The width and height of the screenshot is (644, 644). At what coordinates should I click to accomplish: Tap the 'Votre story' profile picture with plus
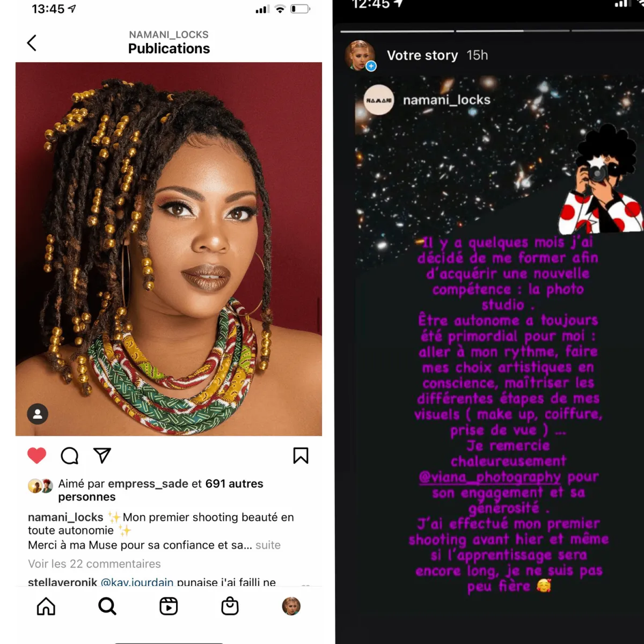[x=360, y=55]
